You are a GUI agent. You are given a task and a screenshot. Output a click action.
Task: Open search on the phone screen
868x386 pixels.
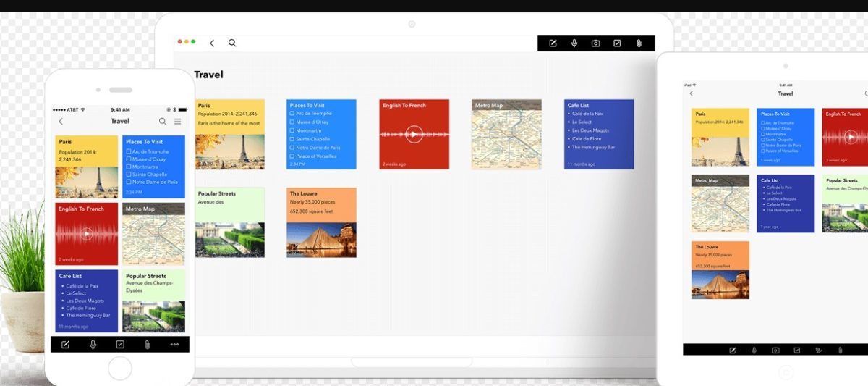pos(163,122)
